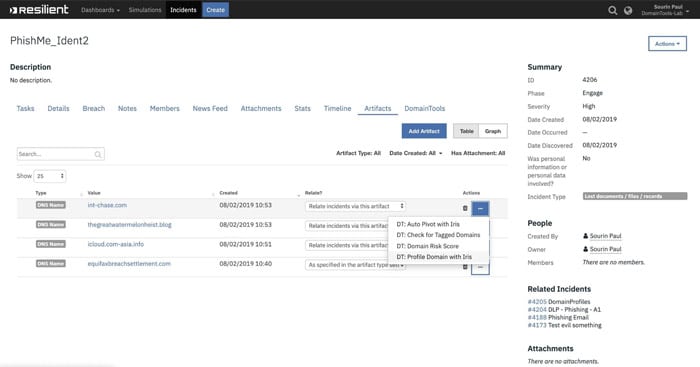Open the icloud.com-asia.info link

coord(116,244)
